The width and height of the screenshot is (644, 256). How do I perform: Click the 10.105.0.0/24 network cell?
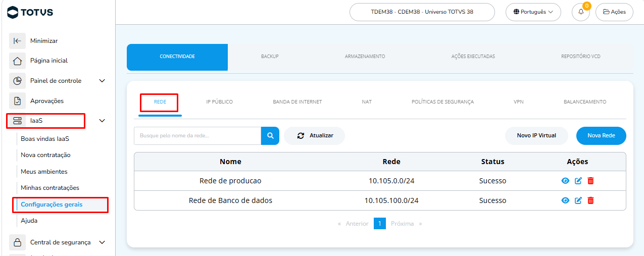pos(391,181)
